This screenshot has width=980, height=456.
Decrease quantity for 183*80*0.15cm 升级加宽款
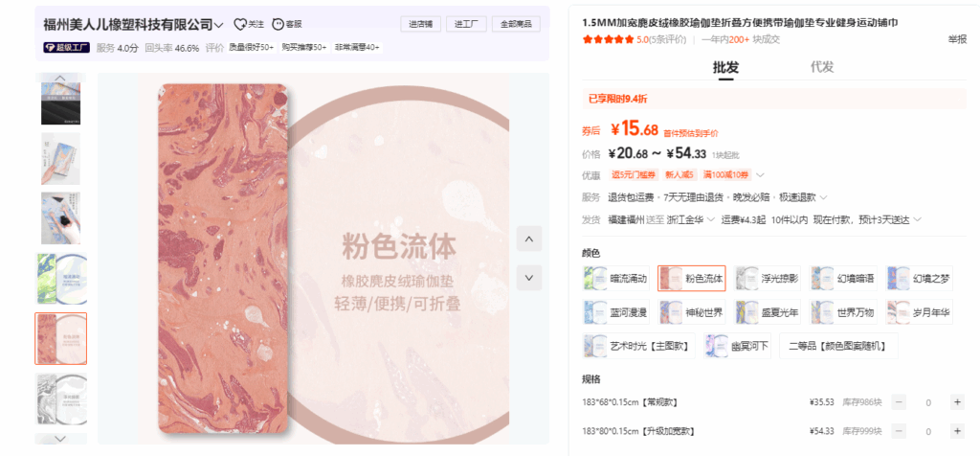pos(899,431)
